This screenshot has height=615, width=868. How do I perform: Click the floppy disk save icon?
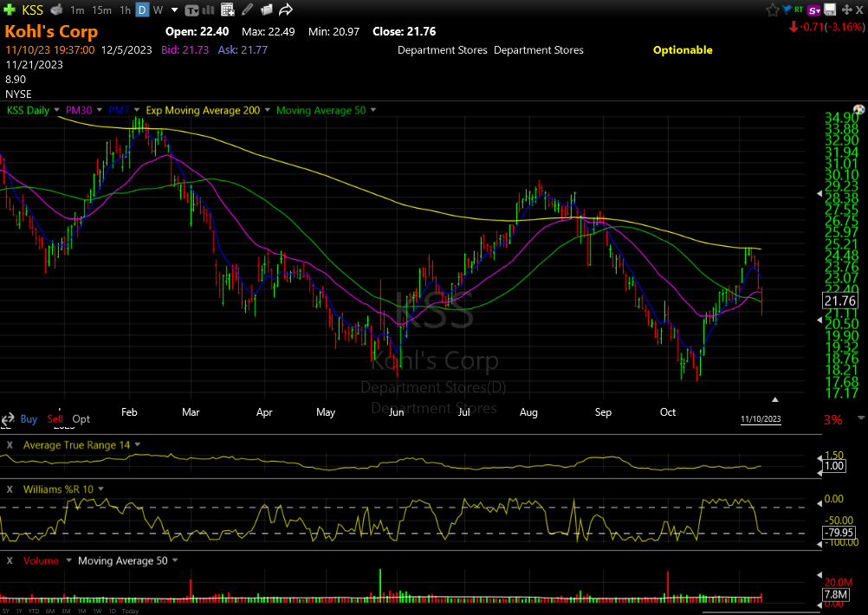coord(830,10)
